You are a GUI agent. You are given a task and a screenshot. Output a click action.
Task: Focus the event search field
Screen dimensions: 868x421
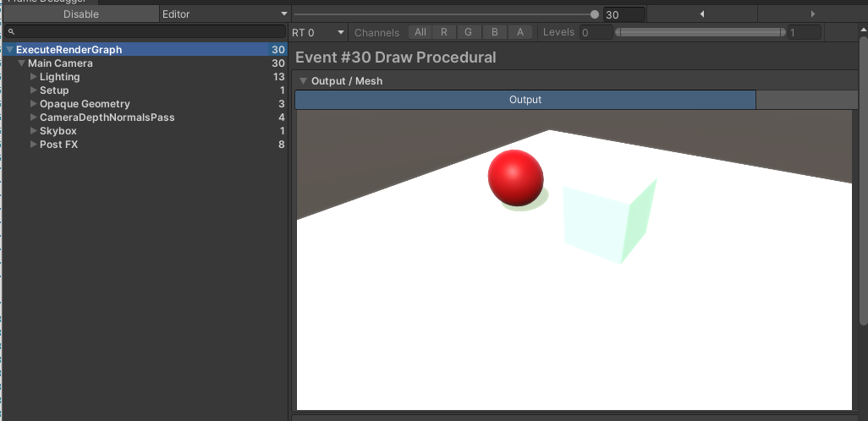tap(145, 32)
